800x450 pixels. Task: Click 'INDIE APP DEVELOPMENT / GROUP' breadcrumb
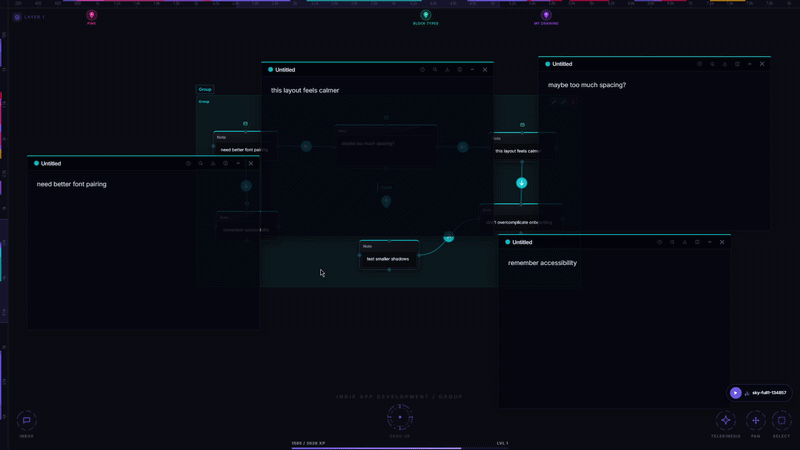coord(399,397)
